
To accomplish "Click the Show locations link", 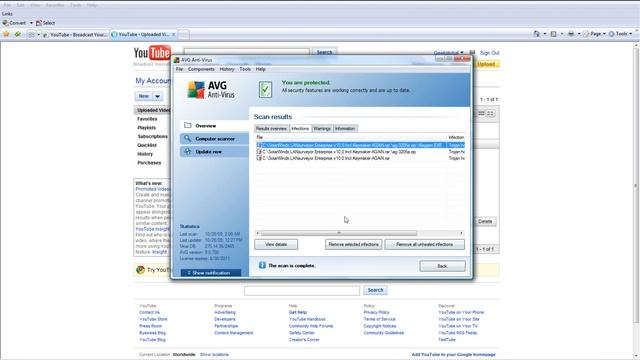I will pos(214,354).
